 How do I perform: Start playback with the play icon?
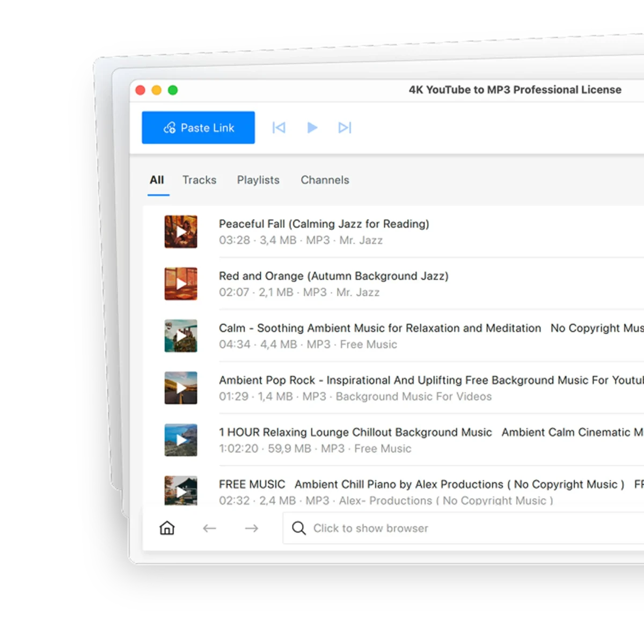point(312,128)
